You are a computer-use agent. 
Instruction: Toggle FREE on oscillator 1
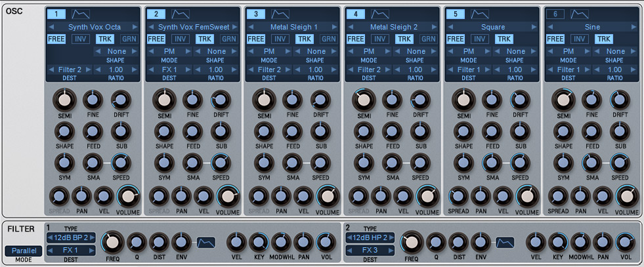(x=56, y=39)
